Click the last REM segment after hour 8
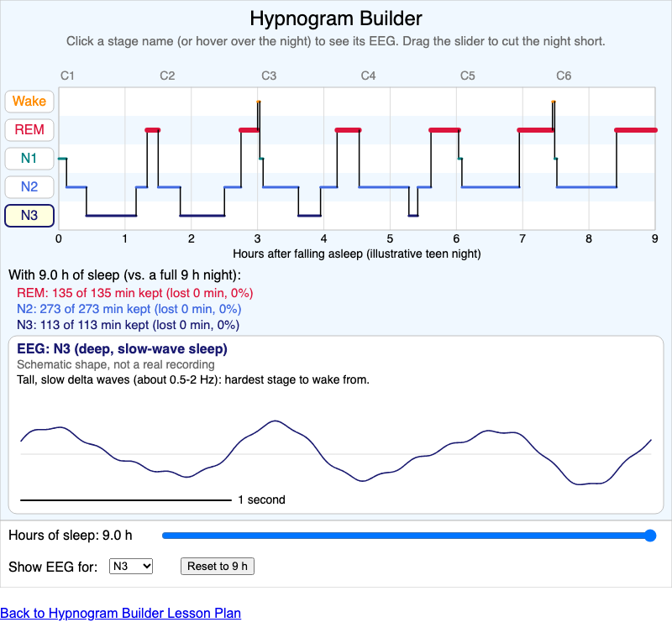The image size is (672, 638). click(x=636, y=130)
